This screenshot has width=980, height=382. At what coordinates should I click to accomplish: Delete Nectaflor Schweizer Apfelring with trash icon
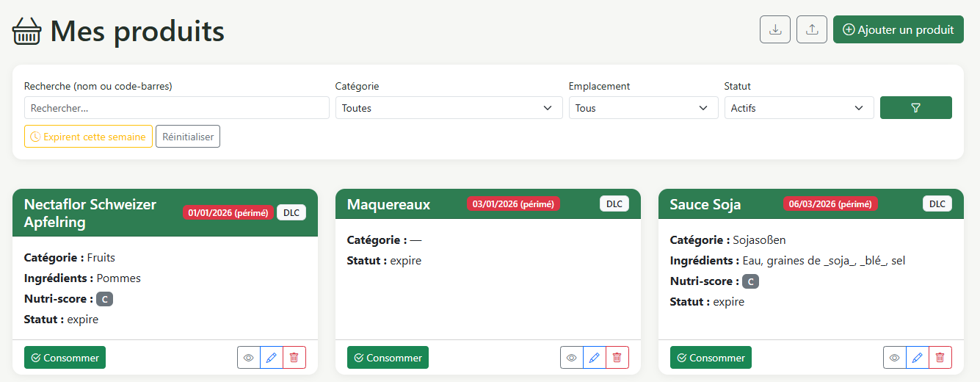pyautogui.click(x=294, y=358)
